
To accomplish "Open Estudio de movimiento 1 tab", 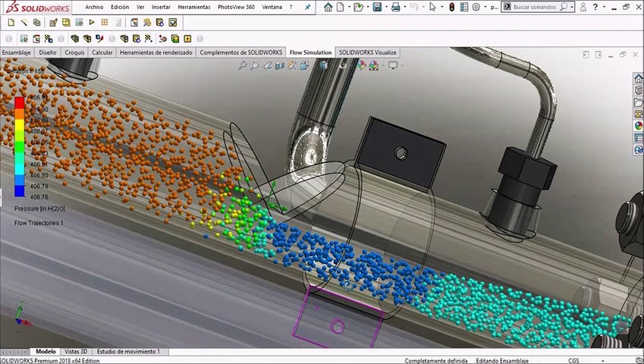I will click(127, 352).
